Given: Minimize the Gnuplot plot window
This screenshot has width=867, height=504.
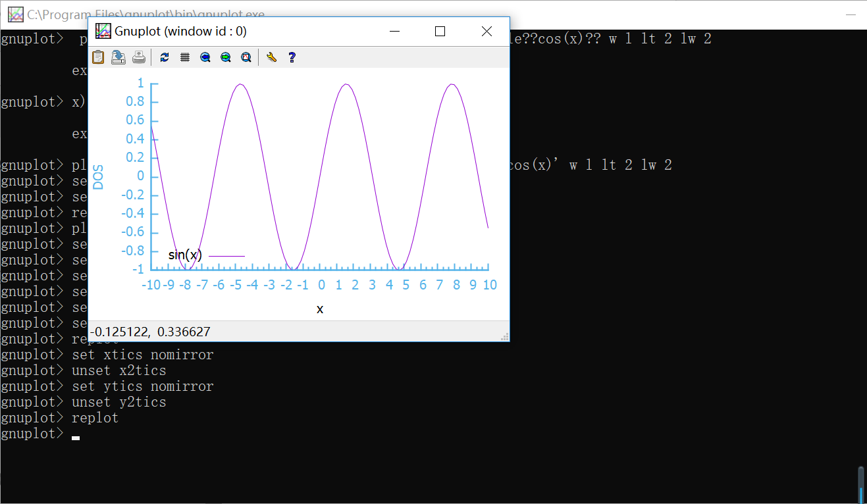Looking at the screenshot, I should tap(394, 31).
